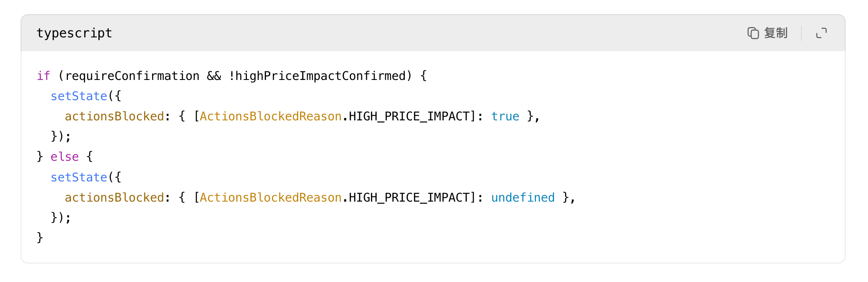Click the && operator in the condition

pos(214,76)
